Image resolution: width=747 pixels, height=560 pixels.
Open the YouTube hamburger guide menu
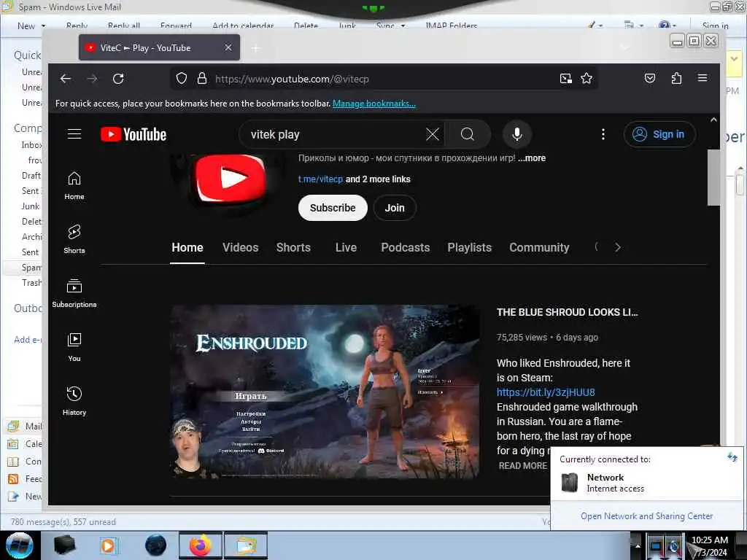tap(74, 134)
